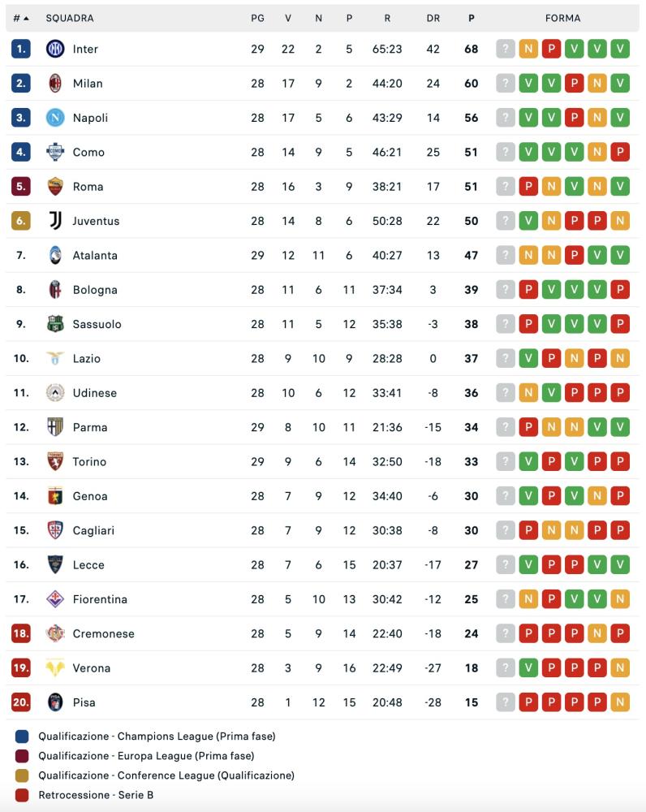Open the Atalanta team page link

pos(95,255)
